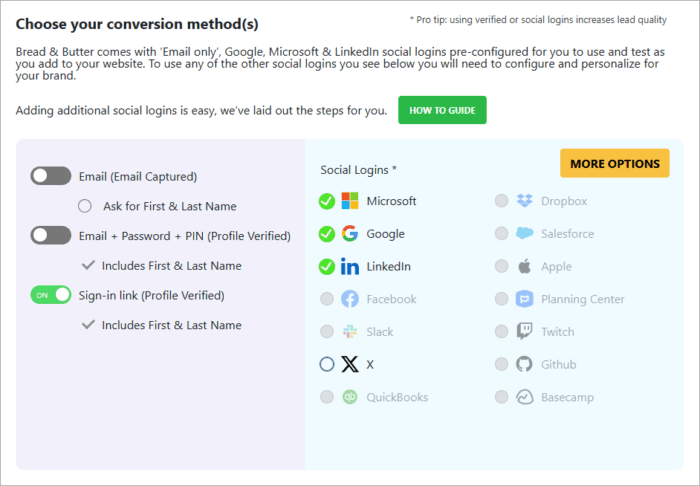
Task: Click the X logo icon
Action: [x=350, y=365]
